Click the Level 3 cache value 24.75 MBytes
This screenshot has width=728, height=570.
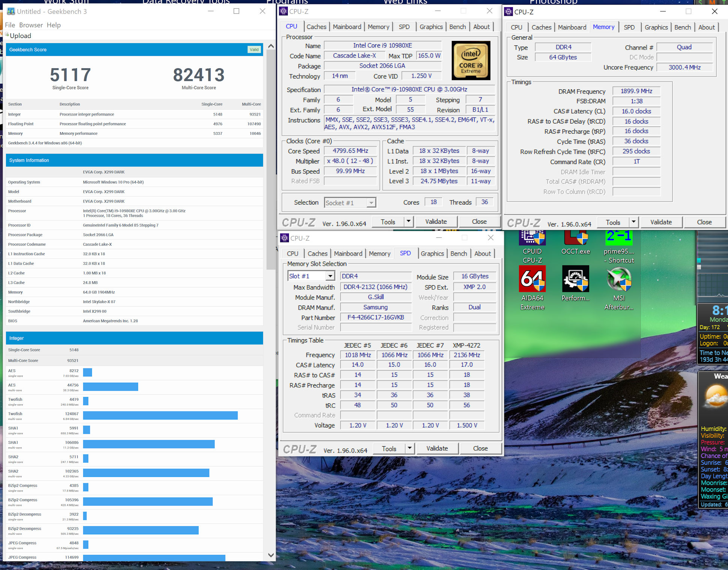point(439,181)
